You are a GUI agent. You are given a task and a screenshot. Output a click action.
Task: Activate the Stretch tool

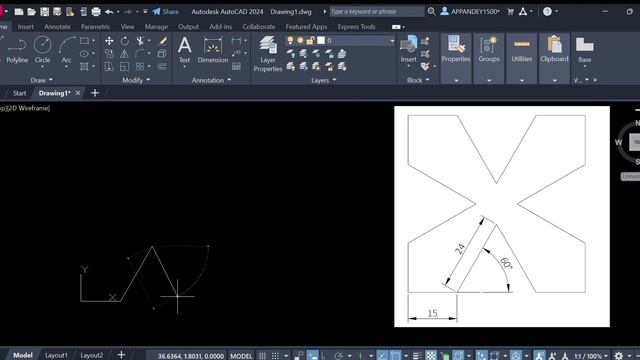(109, 66)
